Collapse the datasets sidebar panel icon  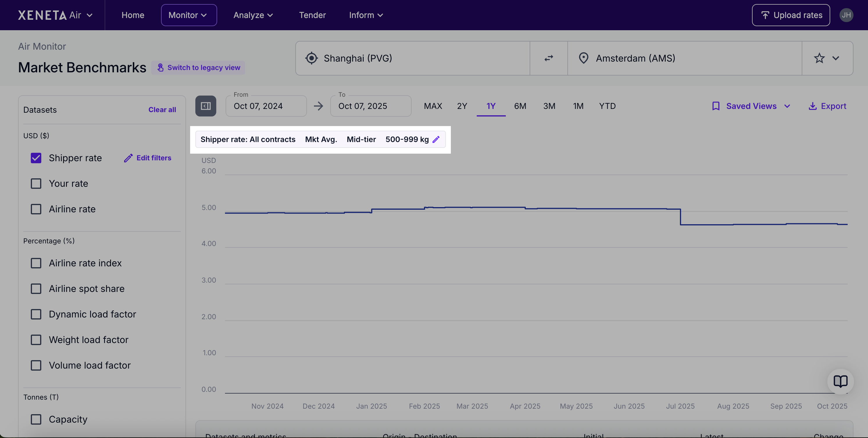(x=206, y=106)
